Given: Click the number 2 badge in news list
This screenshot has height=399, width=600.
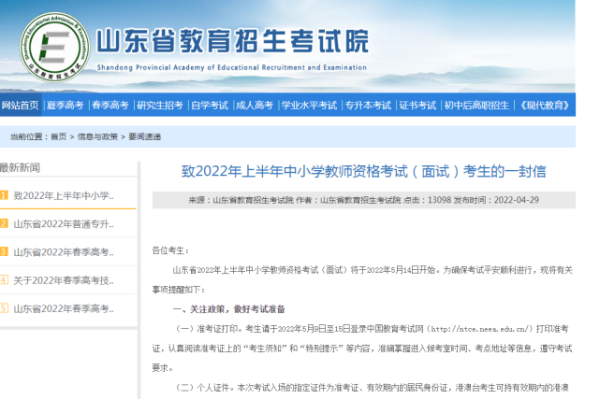Looking at the screenshot, I should 4,223.
